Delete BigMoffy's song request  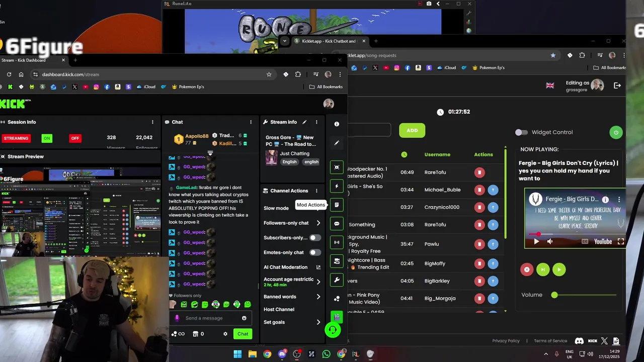(x=479, y=263)
